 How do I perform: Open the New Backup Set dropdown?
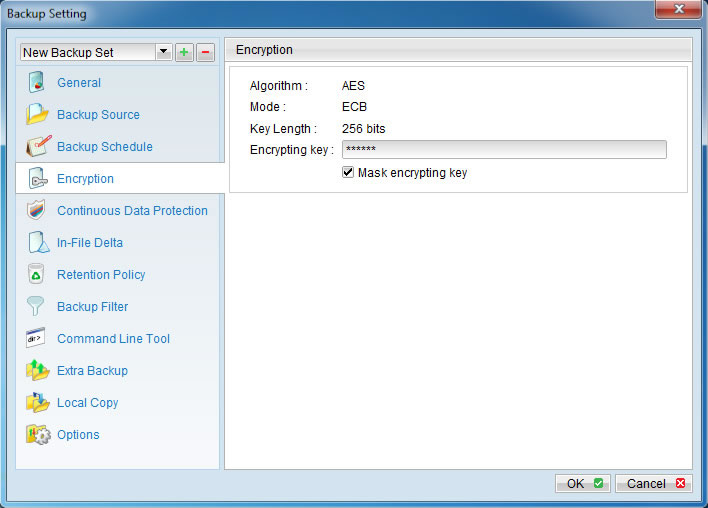coord(163,52)
